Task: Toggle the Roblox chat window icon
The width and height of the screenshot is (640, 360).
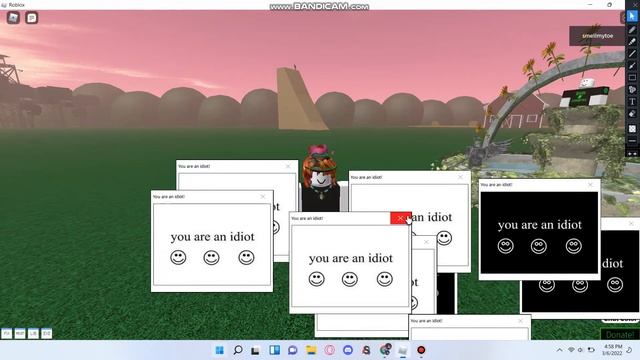Action: tap(31, 18)
